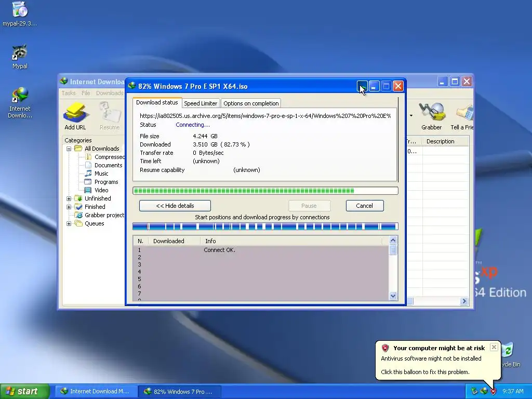Click the stay-on-top title bar button
The image size is (532, 399).
pos(362,86)
